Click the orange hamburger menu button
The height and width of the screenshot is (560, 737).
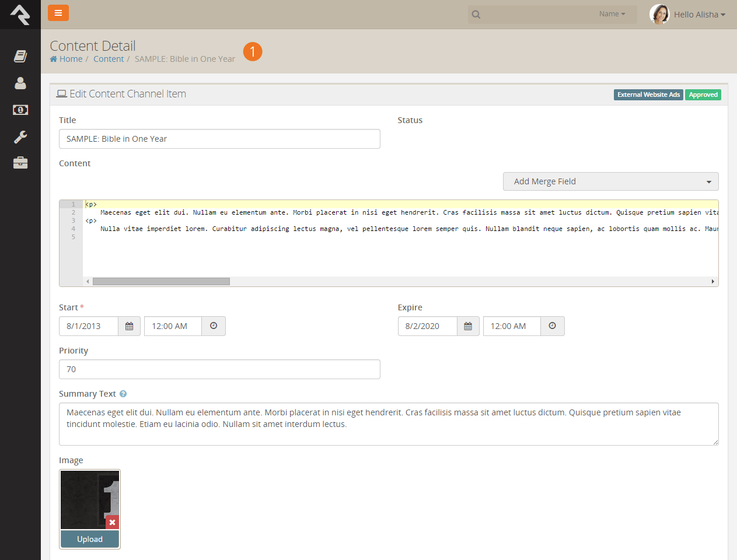click(58, 13)
